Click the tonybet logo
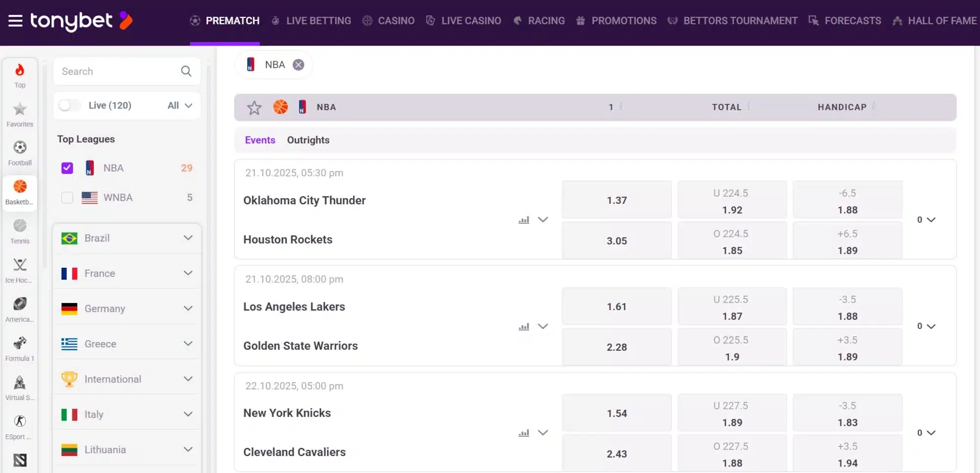Viewport: 980px width, 473px height. coord(81,21)
